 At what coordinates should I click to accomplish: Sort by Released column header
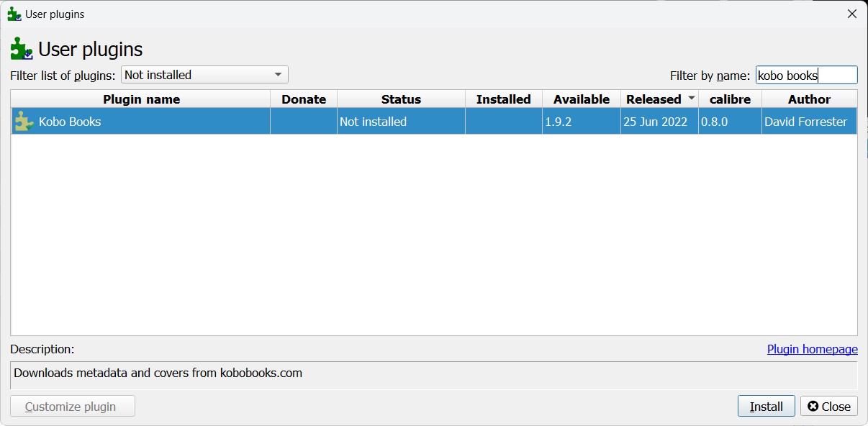659,99
